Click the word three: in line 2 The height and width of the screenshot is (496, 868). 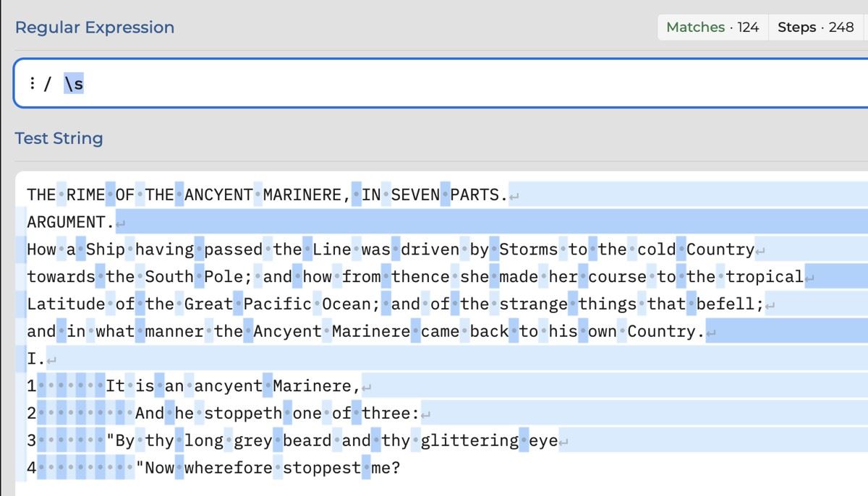[x=391, y=414]
